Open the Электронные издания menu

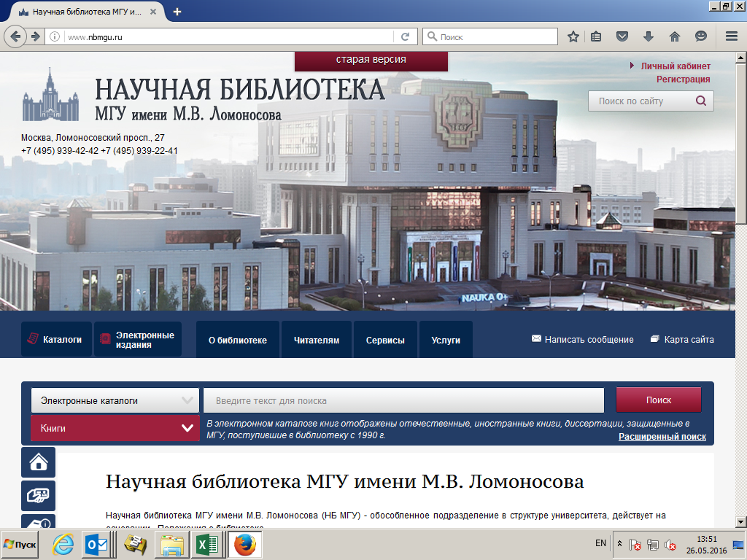point(138,339)
